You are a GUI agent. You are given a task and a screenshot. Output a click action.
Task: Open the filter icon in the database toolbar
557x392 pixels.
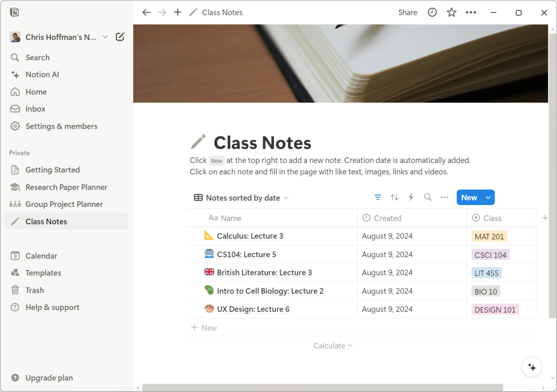378,198
